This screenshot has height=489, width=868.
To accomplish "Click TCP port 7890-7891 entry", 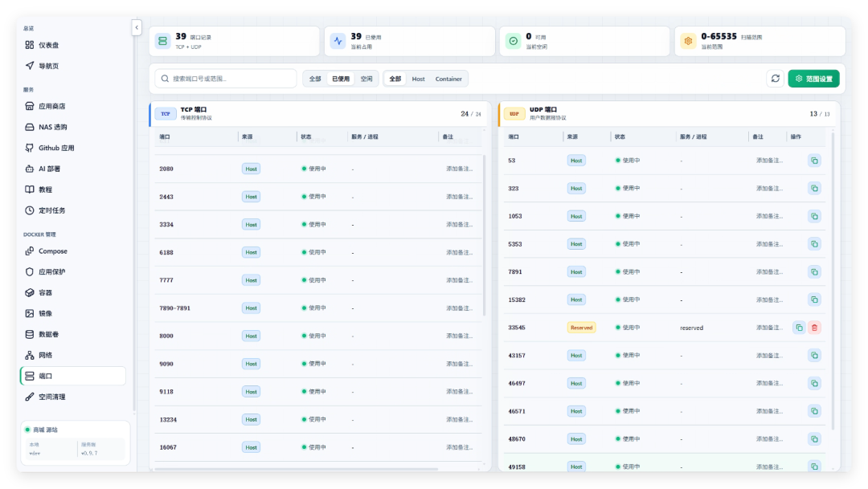I will point(175,308).
